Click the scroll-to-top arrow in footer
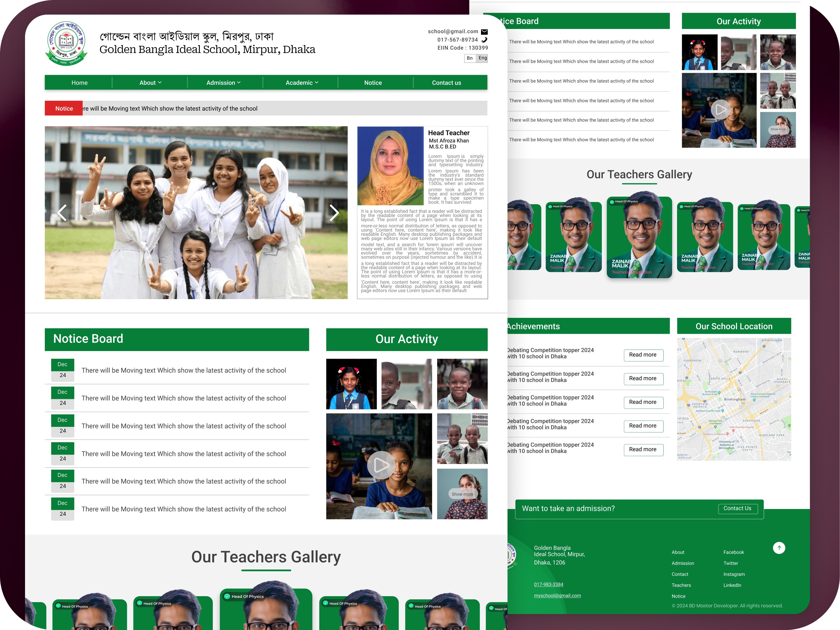This screenshot has width=840, height=630. click(779, 548)
